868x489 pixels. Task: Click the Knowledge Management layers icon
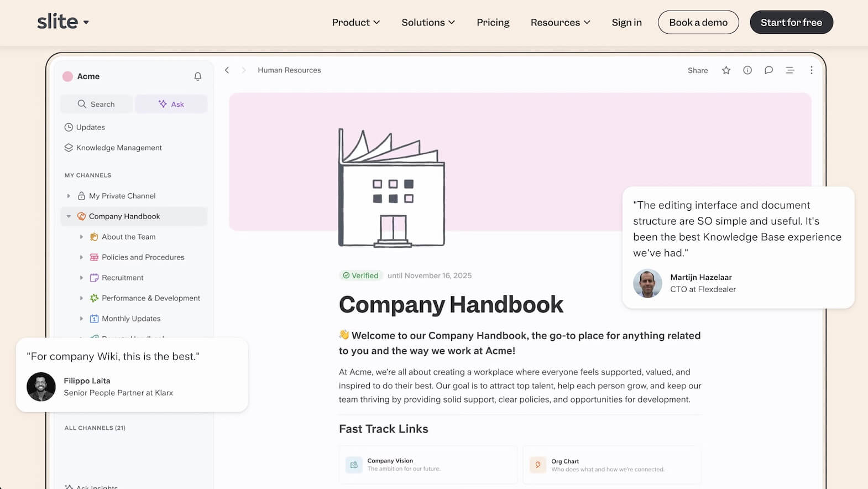69,148
